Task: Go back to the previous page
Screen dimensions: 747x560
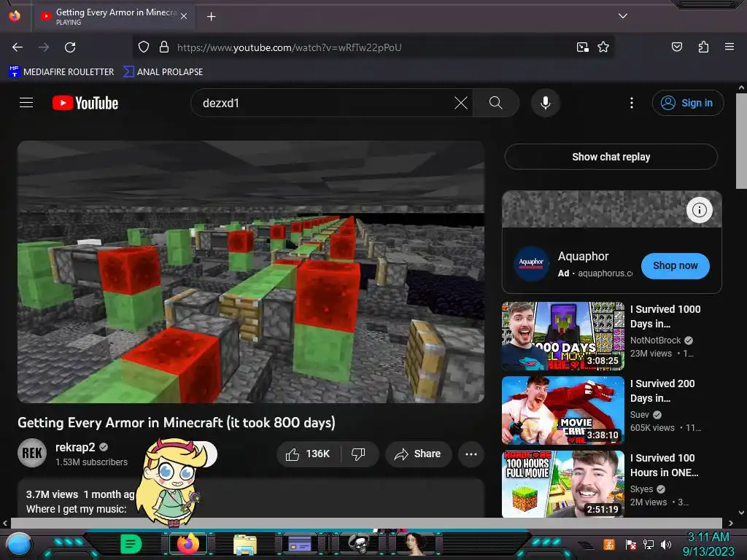Action: [18, 47]
